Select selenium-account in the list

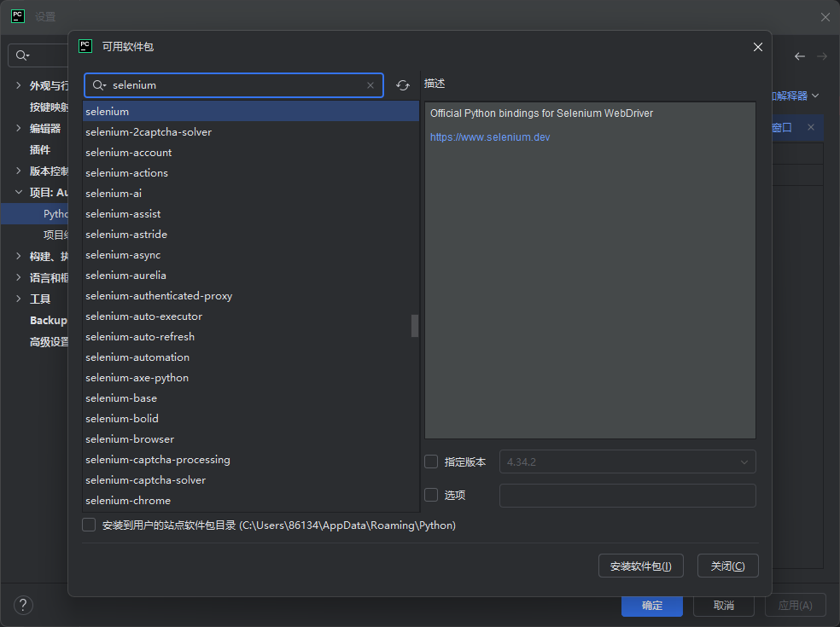click(251, 153)
